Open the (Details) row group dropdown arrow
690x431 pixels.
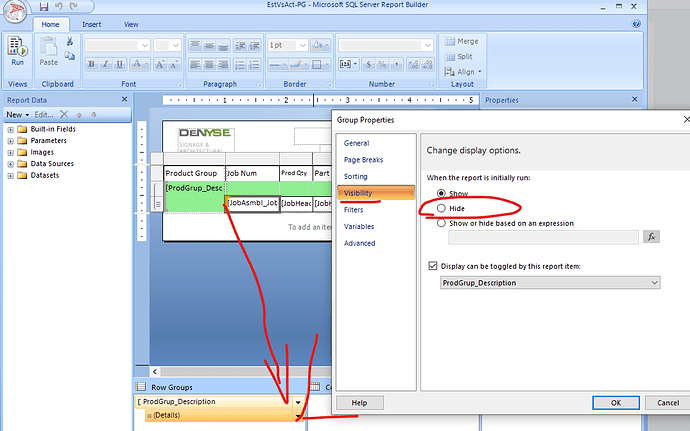pos(298,416)
